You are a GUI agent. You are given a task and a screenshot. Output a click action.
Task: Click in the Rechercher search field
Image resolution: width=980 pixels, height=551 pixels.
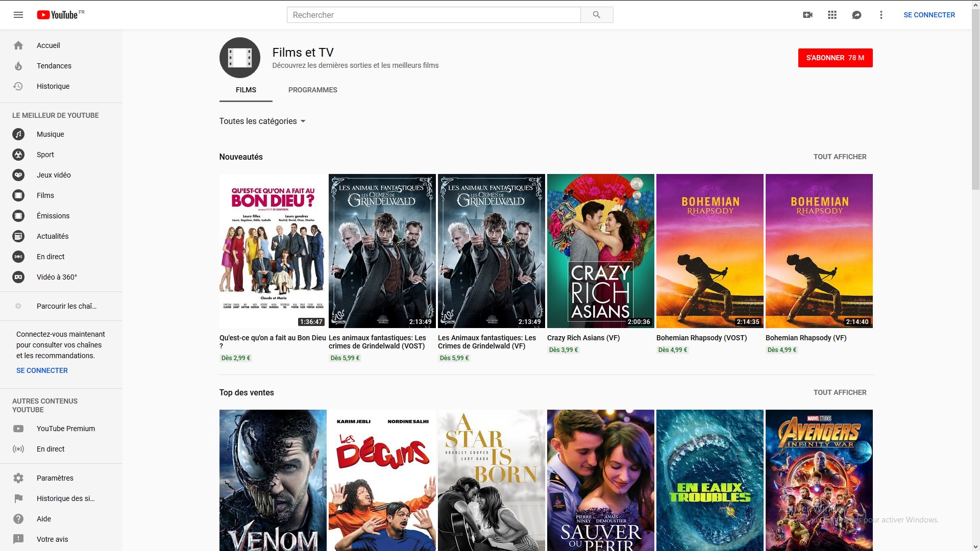click(433, 15)
